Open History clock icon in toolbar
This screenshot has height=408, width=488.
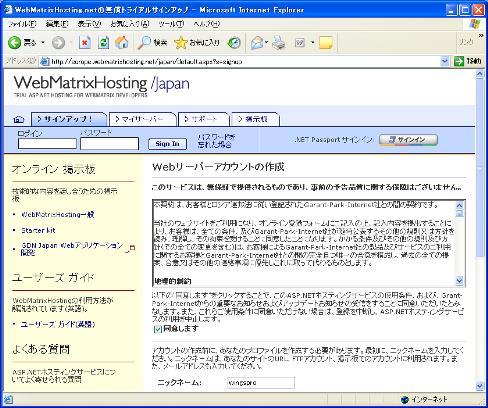point(234,43)
